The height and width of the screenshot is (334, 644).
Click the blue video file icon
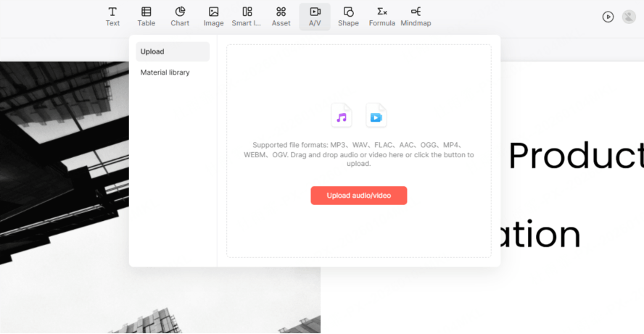coord(376,116)
